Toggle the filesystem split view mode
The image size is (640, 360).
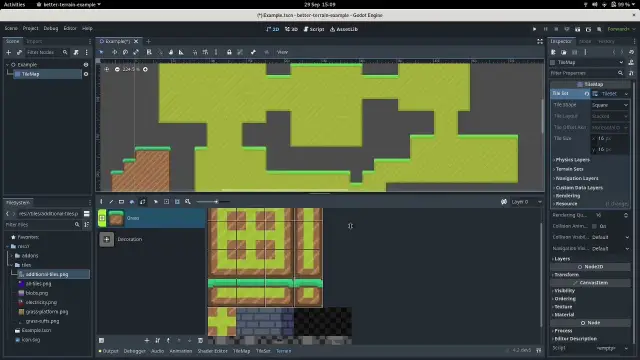[87, 213]
